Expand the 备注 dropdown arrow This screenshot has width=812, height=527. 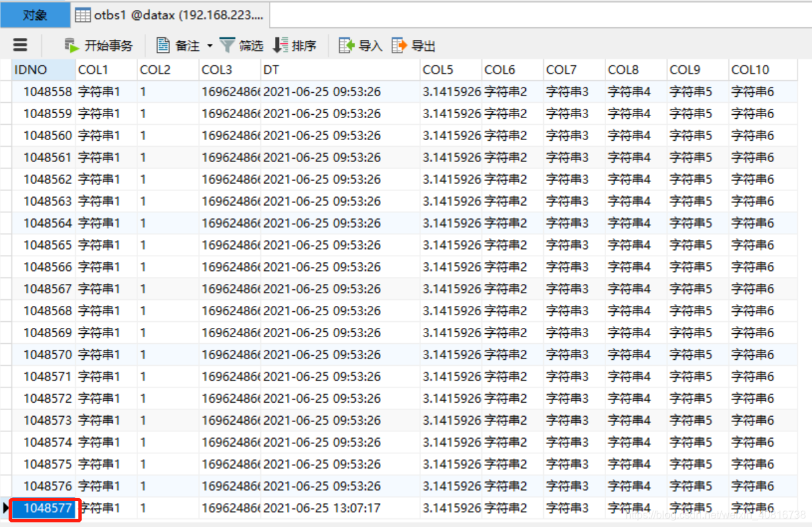click(210, 46)
